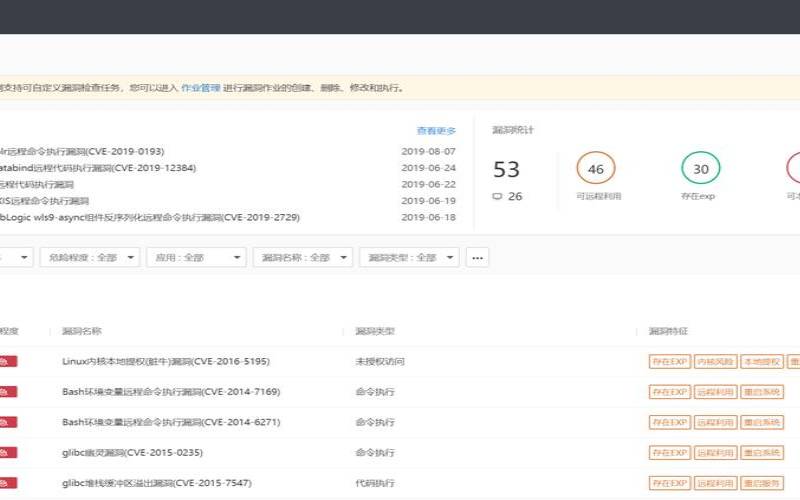Click the 查看更多 link
800x500 pixels.
[436, 131]
